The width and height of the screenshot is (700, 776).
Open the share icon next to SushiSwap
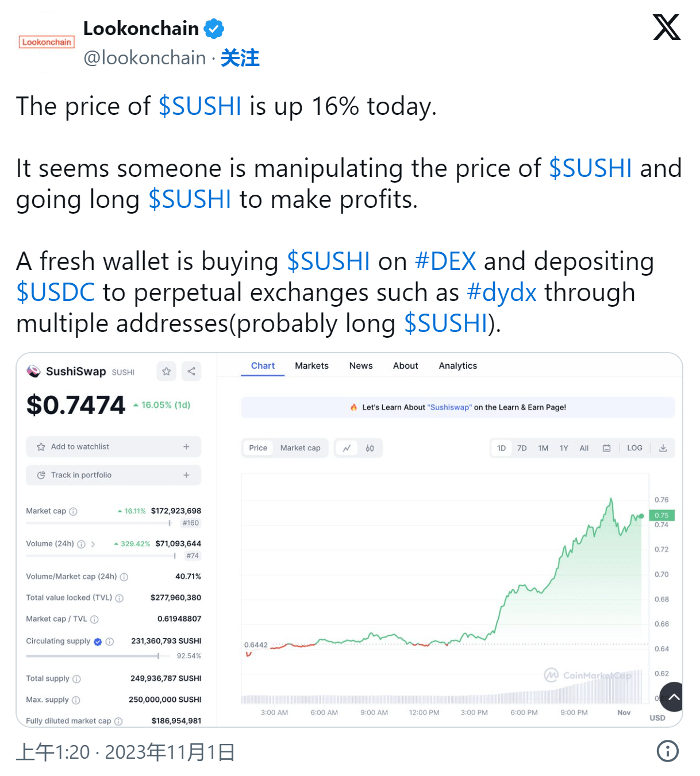[191, 371]
